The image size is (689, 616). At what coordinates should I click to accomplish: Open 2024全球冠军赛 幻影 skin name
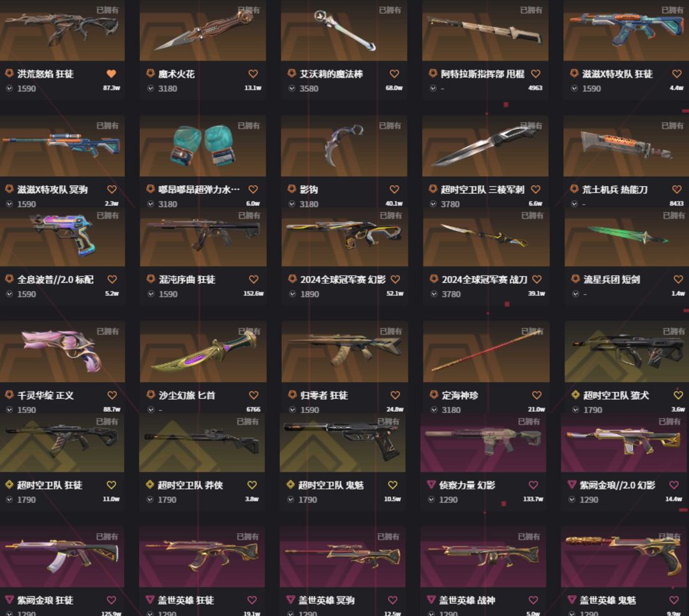343,279
